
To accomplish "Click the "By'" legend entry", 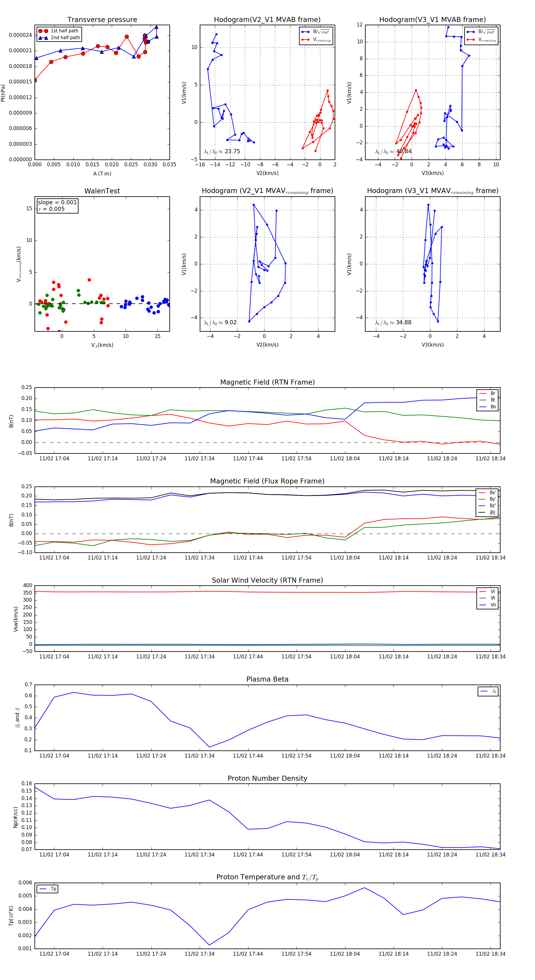I will [487, 499].
